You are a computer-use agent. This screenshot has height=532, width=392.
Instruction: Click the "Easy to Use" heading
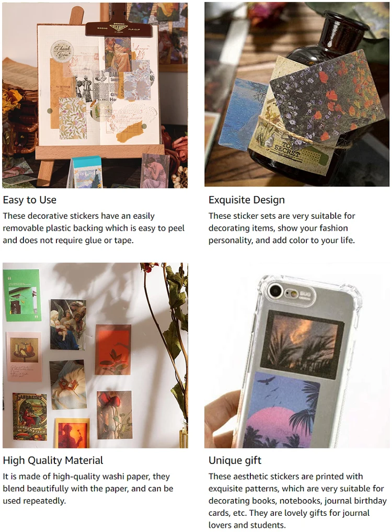click(30, 200)
